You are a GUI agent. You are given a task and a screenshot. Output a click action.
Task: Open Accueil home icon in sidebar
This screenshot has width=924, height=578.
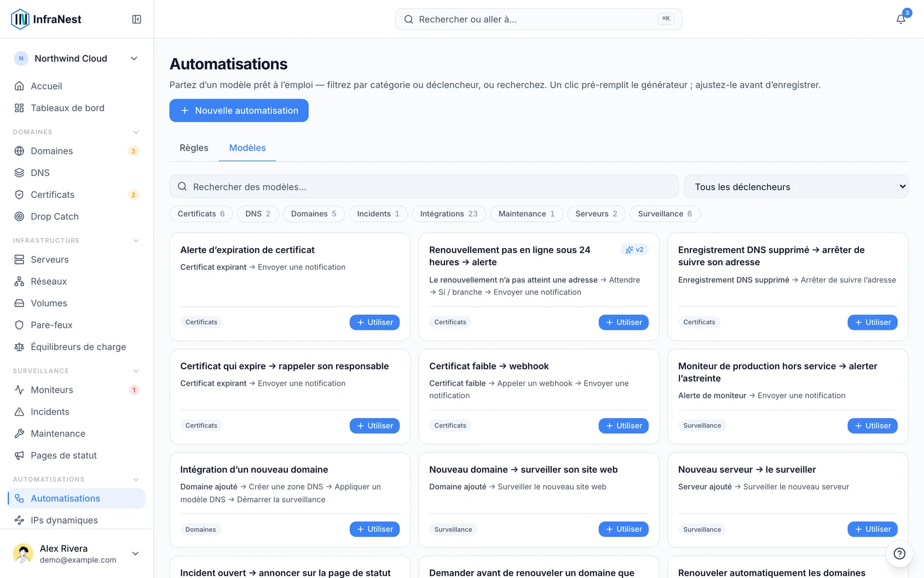pos(19,86)
